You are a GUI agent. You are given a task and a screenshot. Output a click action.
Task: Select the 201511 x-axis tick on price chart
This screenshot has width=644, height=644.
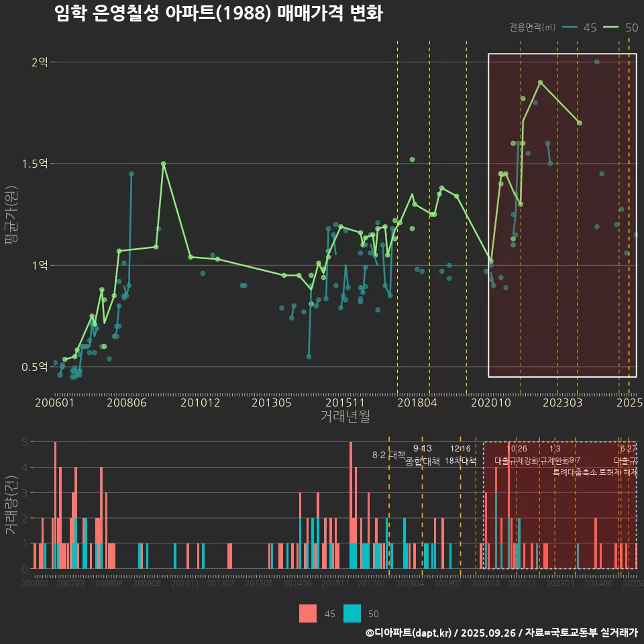point(345,402)
